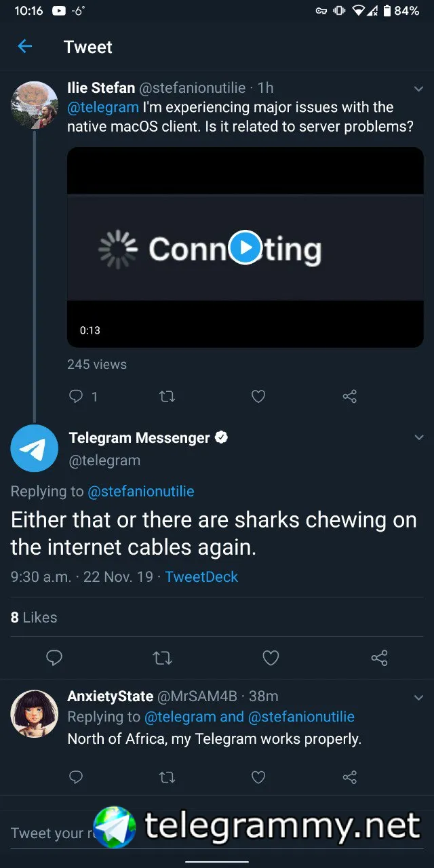
Task: Reply to Telegram Messenger's tweet
Action: pos(54,657)
